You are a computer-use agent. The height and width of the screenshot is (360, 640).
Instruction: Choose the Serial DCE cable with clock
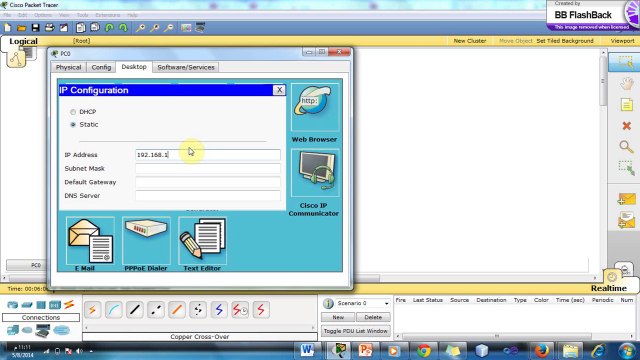pyautogui.click(x=240, y=310)
